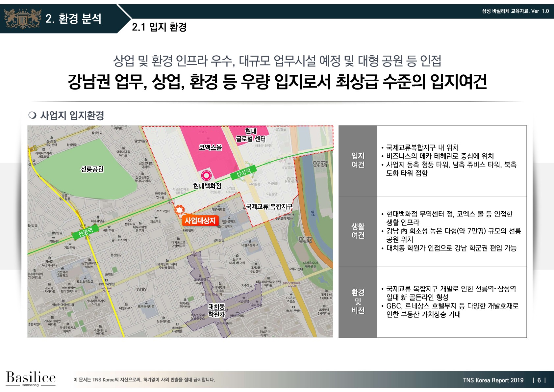The height and width of the screenshot is (392, 554).
Task: Click the 강남나무병원 label on the map
Action: 293,311
